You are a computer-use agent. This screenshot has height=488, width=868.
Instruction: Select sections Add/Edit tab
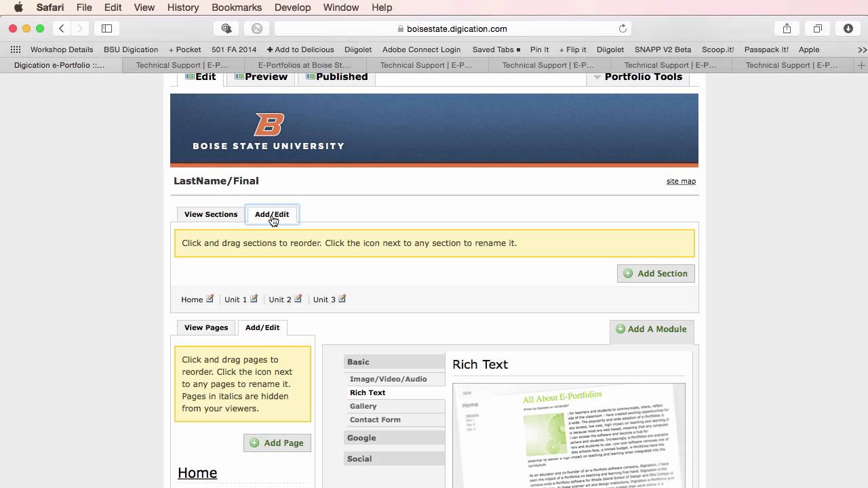[272, 214]
